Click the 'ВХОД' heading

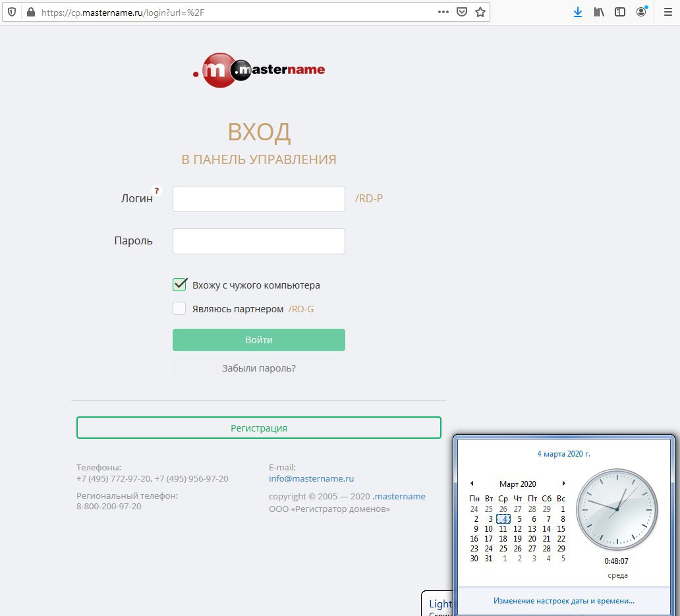coord(260,132)
